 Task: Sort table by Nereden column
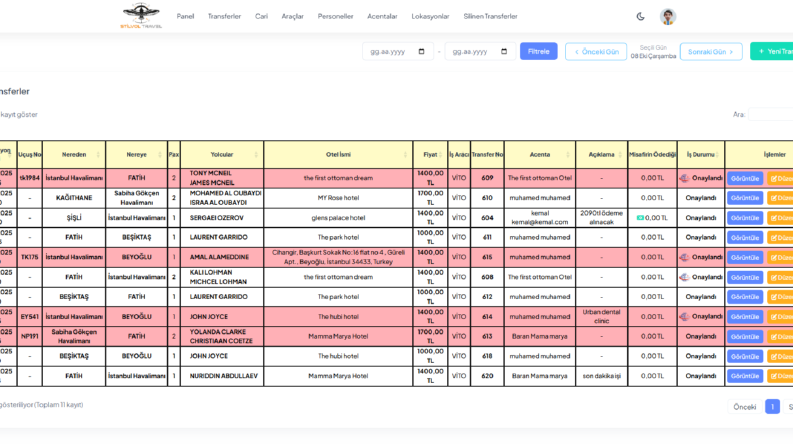[x=74, y=155]
